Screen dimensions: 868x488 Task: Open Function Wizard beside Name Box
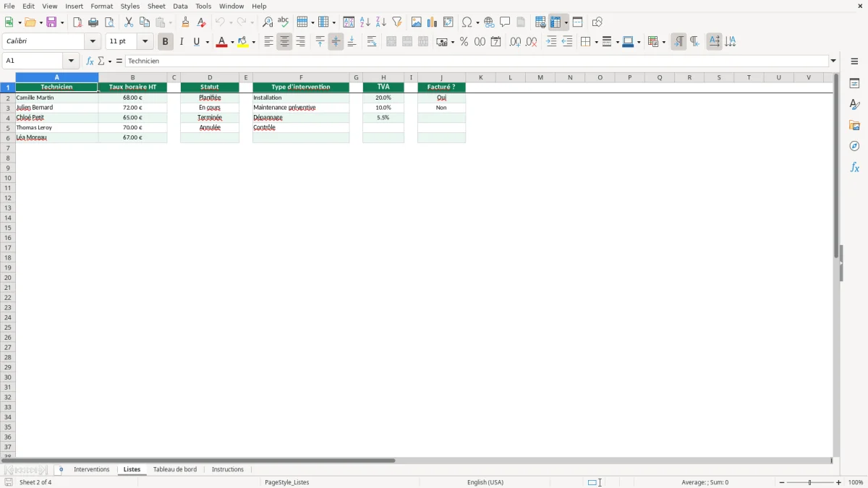[90, 61]
